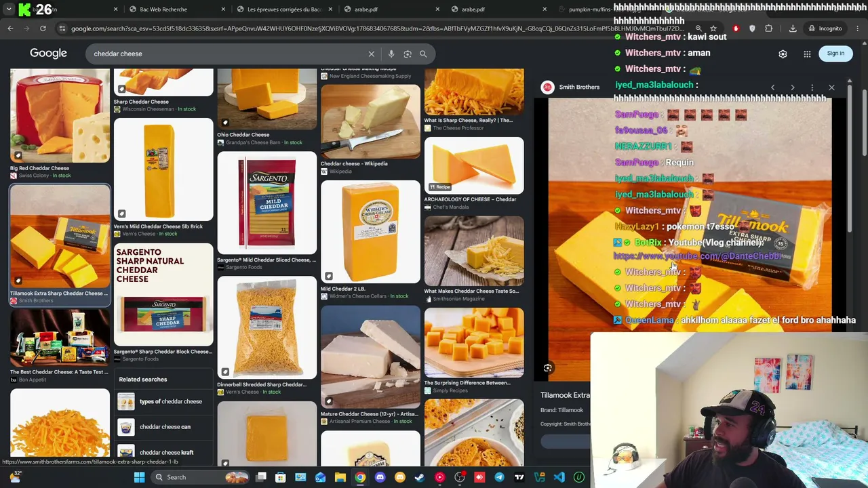Open Sargento Mild Cheddar Sliced Cheese image

pyautogui.click(x=267, y=203)
